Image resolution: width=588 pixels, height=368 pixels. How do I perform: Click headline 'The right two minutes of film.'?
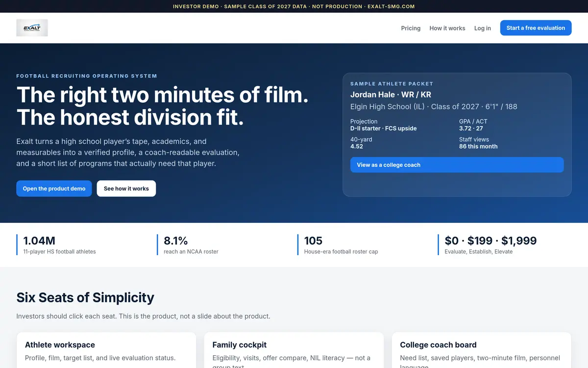point(163,95)
